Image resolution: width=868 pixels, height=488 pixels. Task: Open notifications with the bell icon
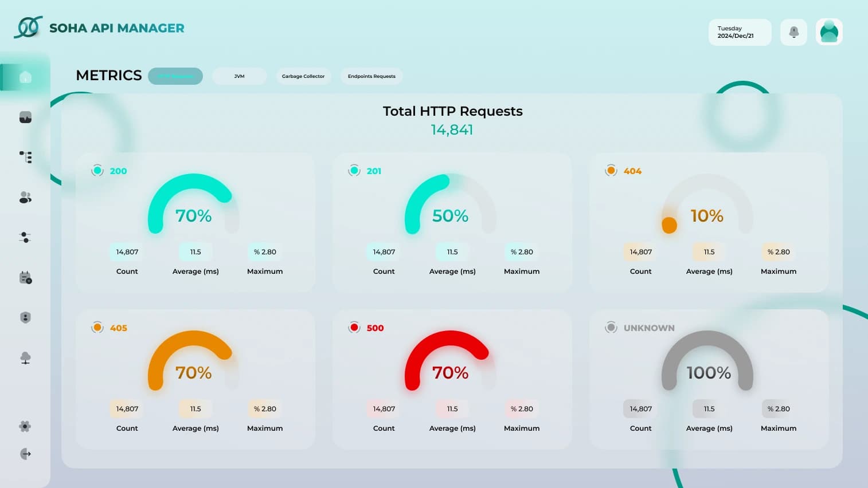(794, 32)
